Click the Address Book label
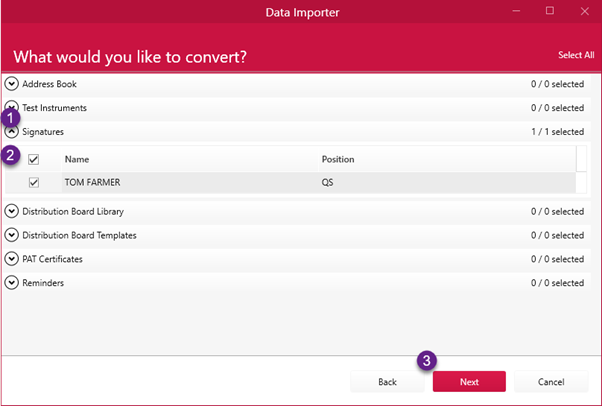This screenshot has width=602, height=406. pyautogui.click(x=49, y=84)
